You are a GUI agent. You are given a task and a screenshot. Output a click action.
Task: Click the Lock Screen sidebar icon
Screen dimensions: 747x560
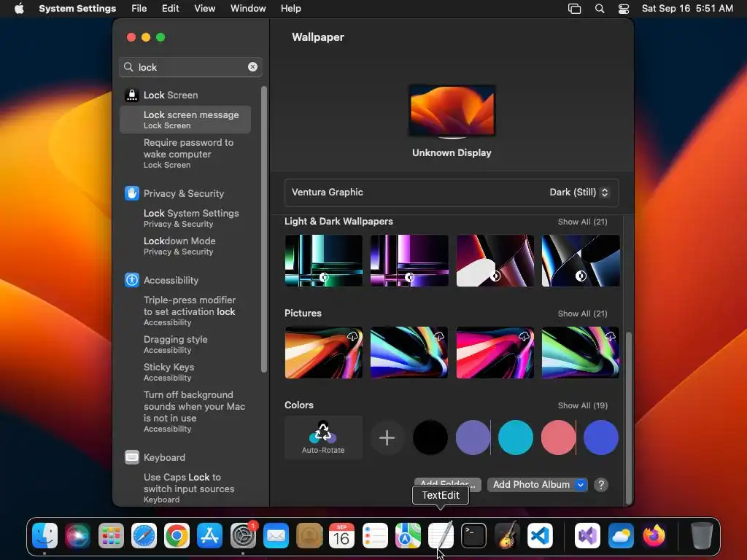pyautogui.click(x=131, y=96)
